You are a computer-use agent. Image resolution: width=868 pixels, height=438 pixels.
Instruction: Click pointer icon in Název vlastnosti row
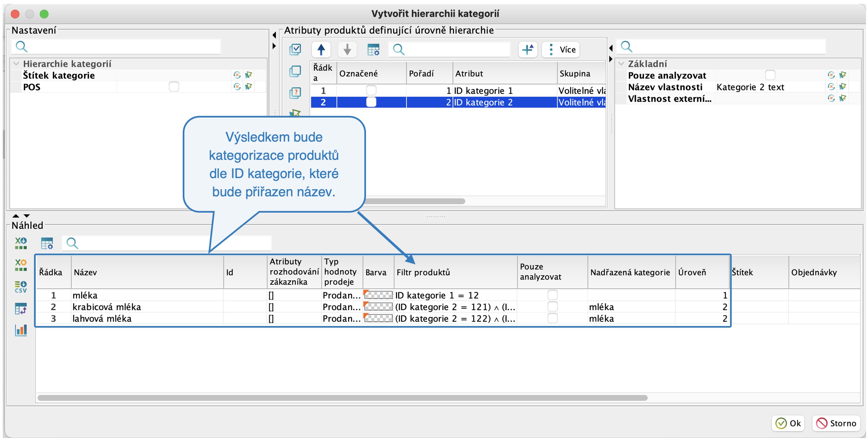(843, 87)
